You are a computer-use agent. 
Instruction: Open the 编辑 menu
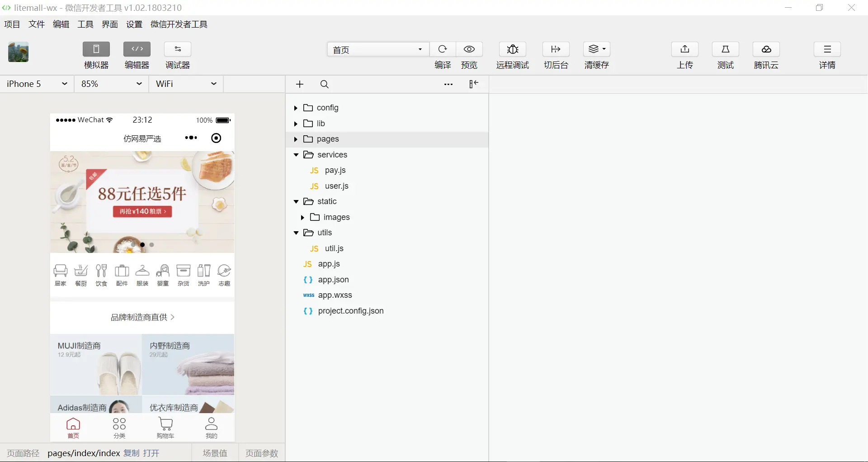pyautogui.click(x=61, y=24)
